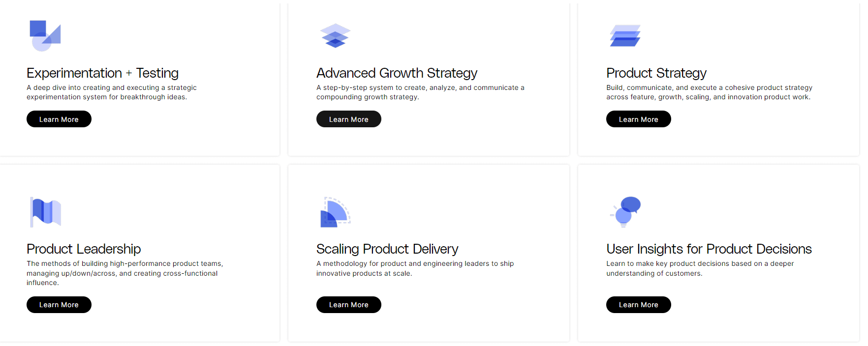Open the Product Strategy course title

pyautogui.click(x=656, y=73)
